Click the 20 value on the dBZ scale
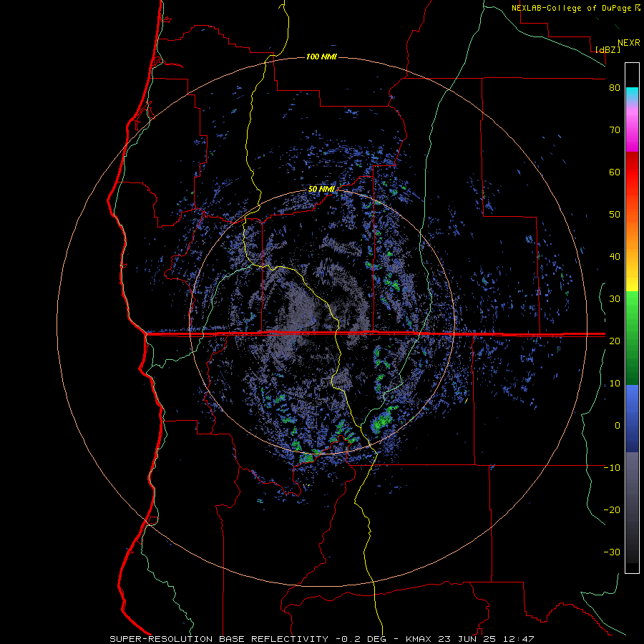 coord(615,341)
